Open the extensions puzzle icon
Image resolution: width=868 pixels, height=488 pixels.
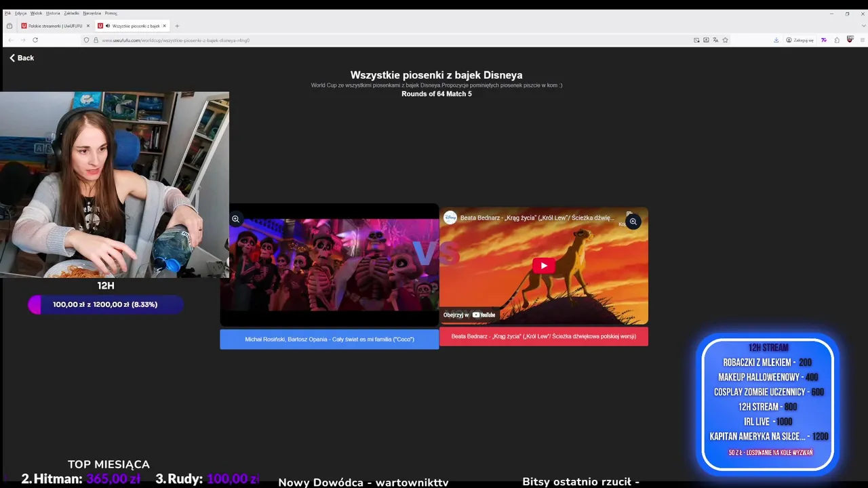click(x=837, y=40)
